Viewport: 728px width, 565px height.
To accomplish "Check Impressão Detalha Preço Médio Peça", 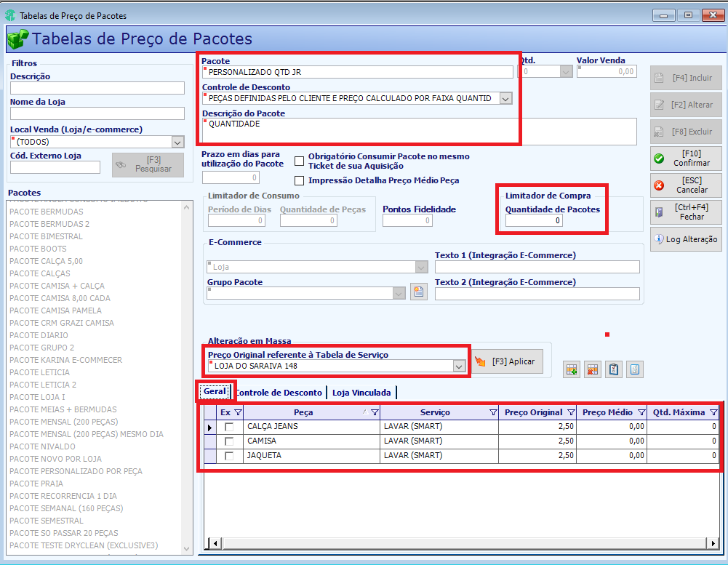I will coord(300,180).
